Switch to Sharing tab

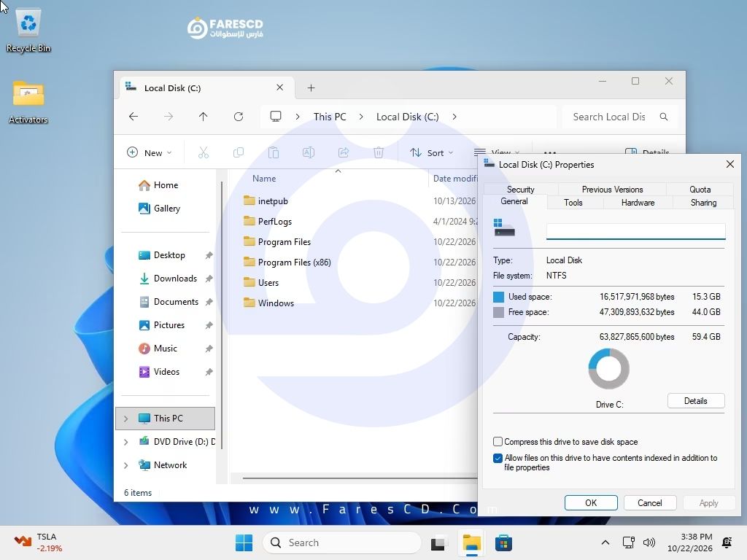pyautogui.click(x=703, y=203)
